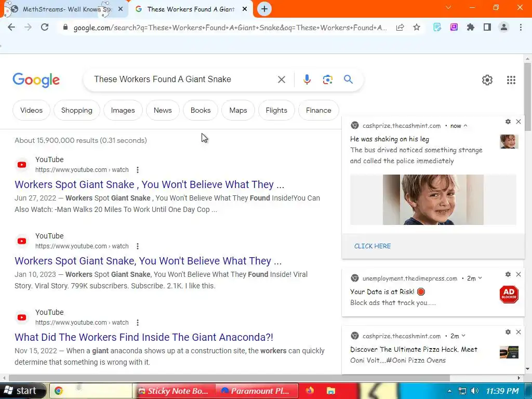
Task: Filter results by Books
Action: (201, 110)
